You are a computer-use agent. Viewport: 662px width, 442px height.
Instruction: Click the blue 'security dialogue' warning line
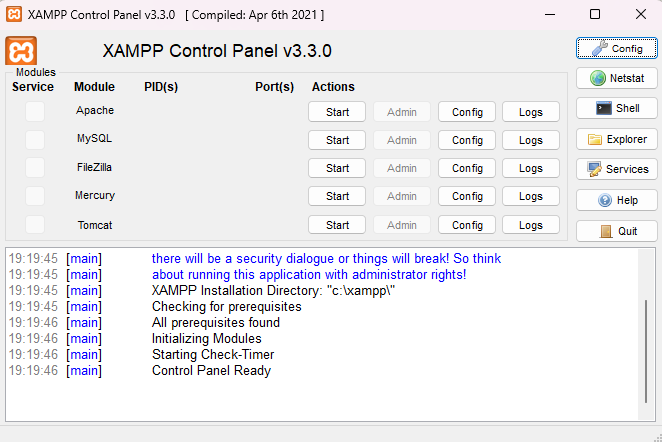(326, 258)
